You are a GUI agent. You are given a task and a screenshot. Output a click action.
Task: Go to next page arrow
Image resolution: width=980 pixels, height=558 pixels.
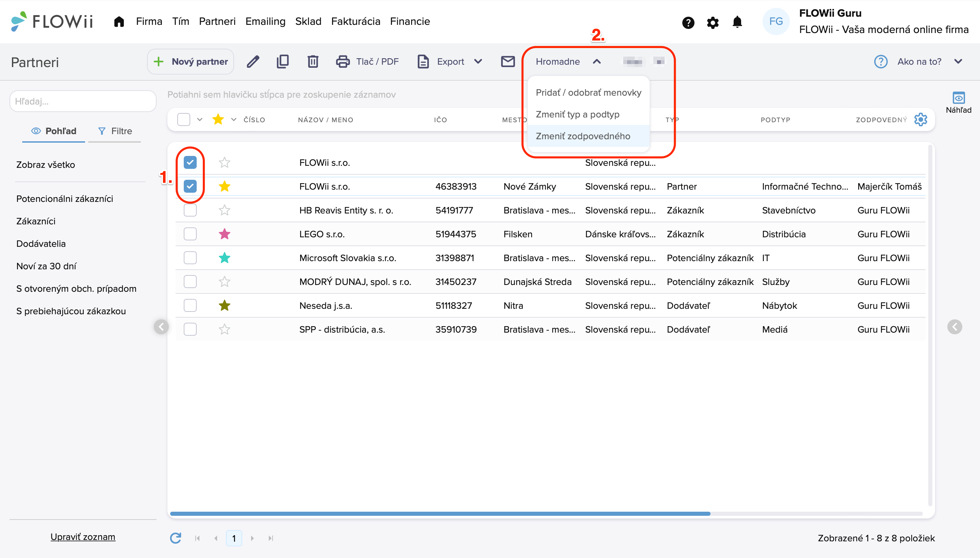(x=252, y=539)
